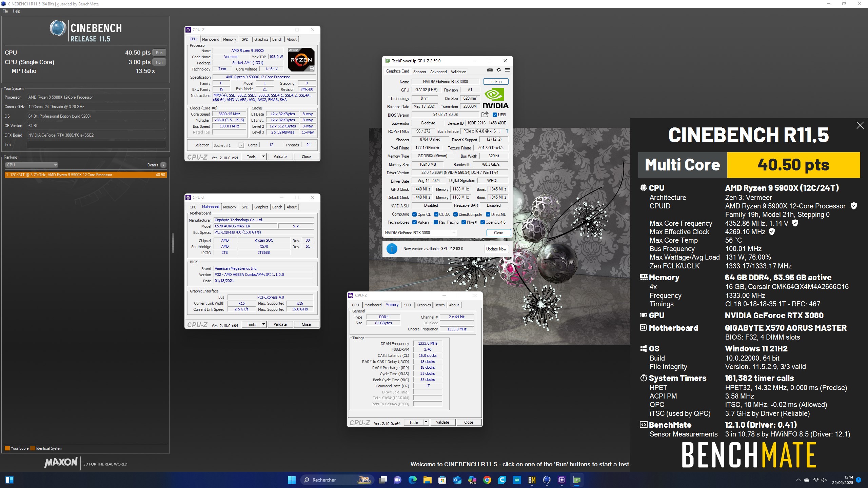Click the GPU-Z Lookup button

(x=495, y=82)
